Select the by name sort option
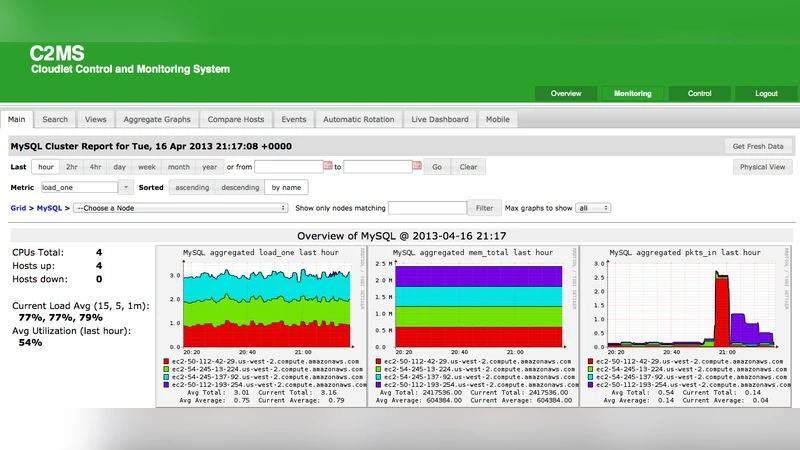 pyautogui.click(x=286, y=187)
